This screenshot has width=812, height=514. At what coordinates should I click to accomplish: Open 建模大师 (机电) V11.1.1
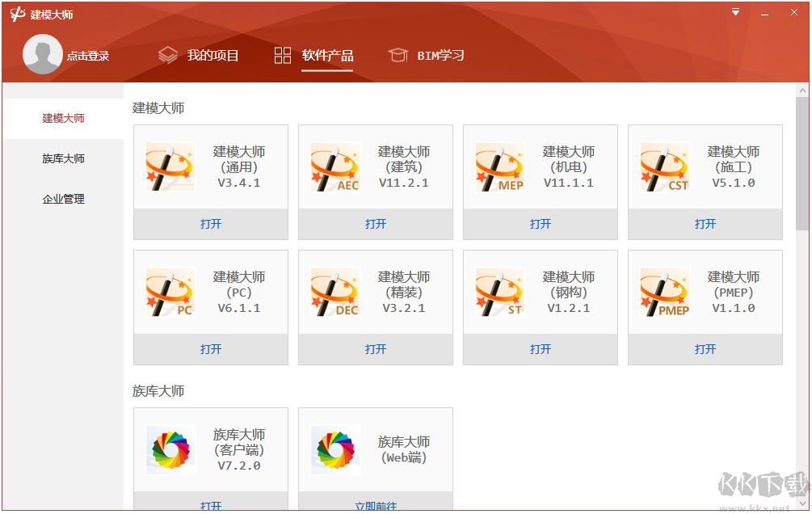[541, 224]
